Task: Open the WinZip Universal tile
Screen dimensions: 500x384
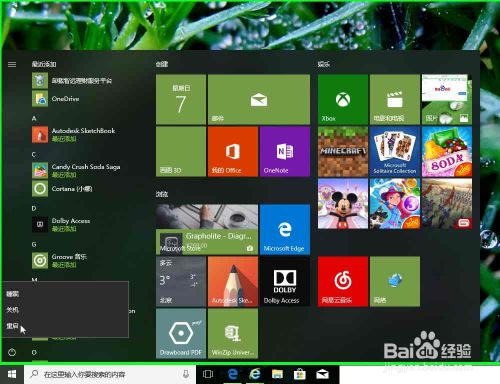Action: [233, 334]
